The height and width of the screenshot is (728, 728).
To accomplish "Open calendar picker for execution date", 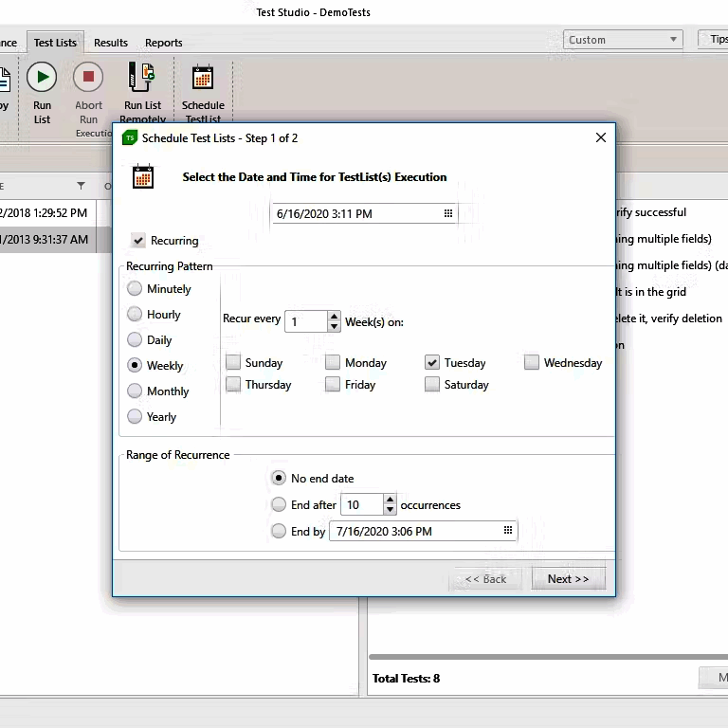I will click(448, 214).
